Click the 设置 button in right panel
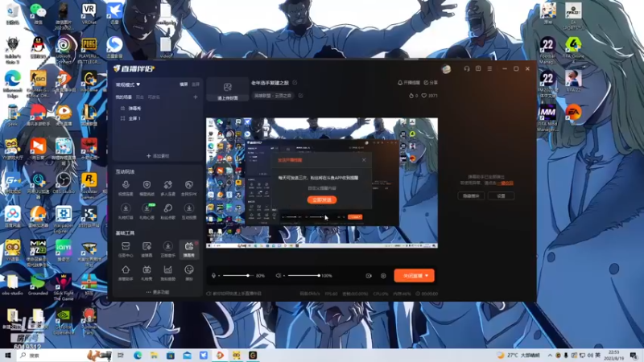Screen dimensions: 644x362 pos(501,196)
